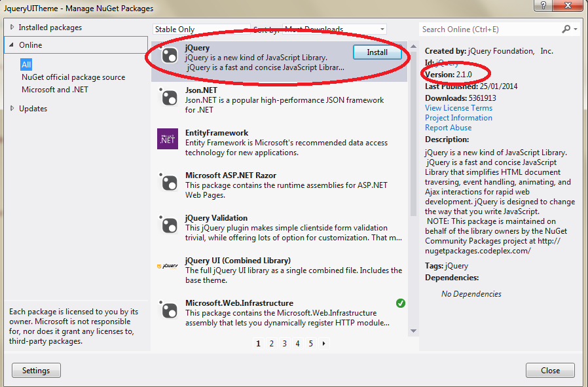Select the All package source
This screenshot has height=387, width=588.
coord(26,64)
